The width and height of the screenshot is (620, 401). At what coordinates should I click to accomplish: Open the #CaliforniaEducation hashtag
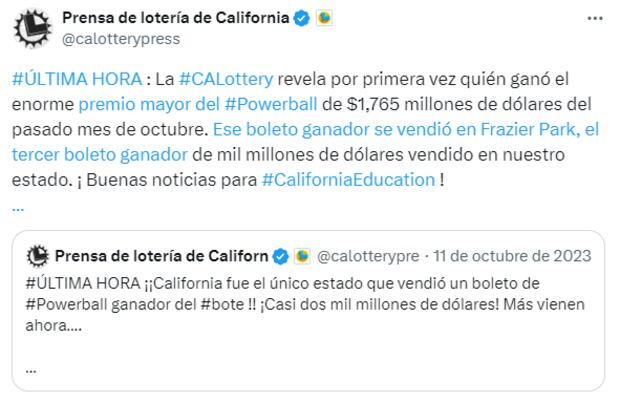[x=349, y=180]
